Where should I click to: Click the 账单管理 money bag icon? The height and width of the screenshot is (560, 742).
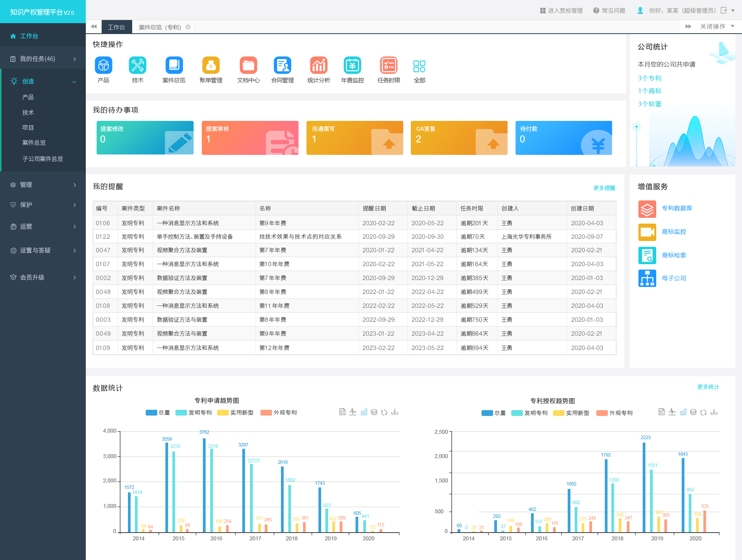[211, 65]
